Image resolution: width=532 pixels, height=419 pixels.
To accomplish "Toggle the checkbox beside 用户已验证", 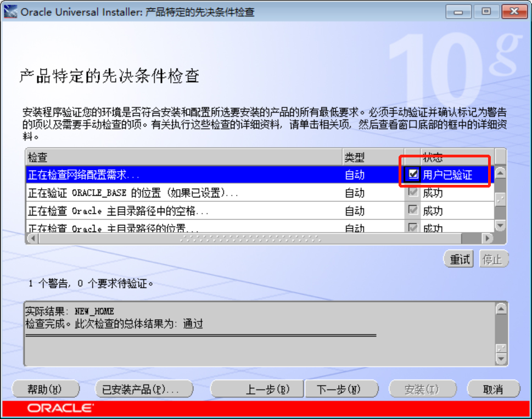I will [x=413, y=174].
